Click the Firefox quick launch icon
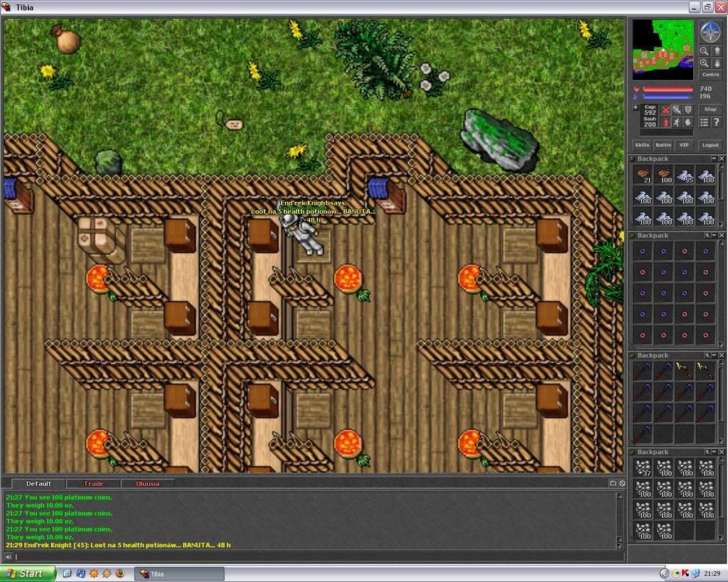The height and width of the screenshot is (582, 728). pos(119,573)
